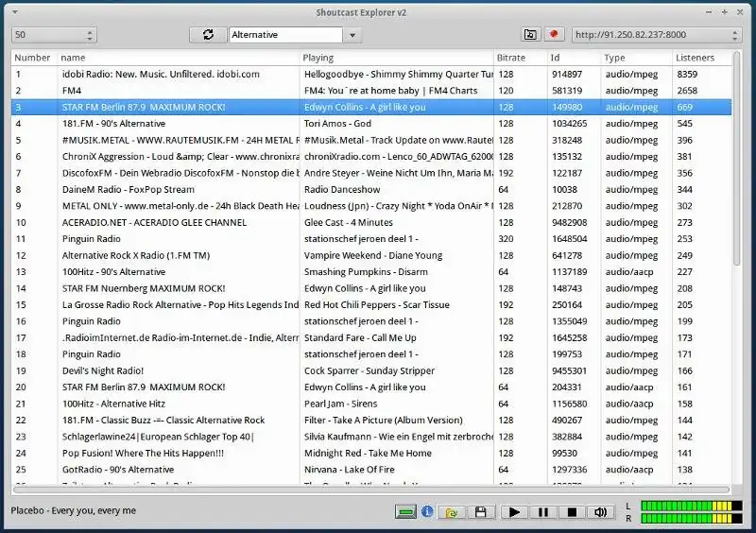Stop playback
The width and height of the screenshot is (756, 533).
572,512
